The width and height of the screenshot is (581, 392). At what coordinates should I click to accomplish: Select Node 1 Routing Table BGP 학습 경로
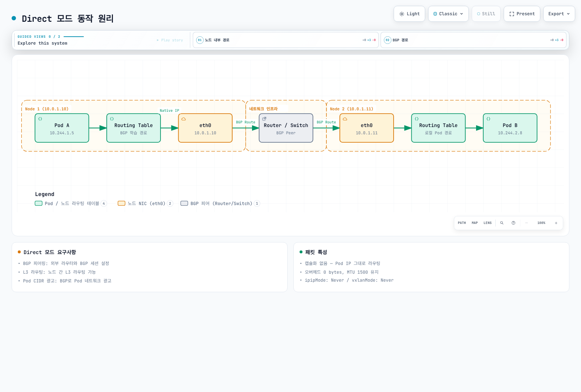tap(134, 128)
